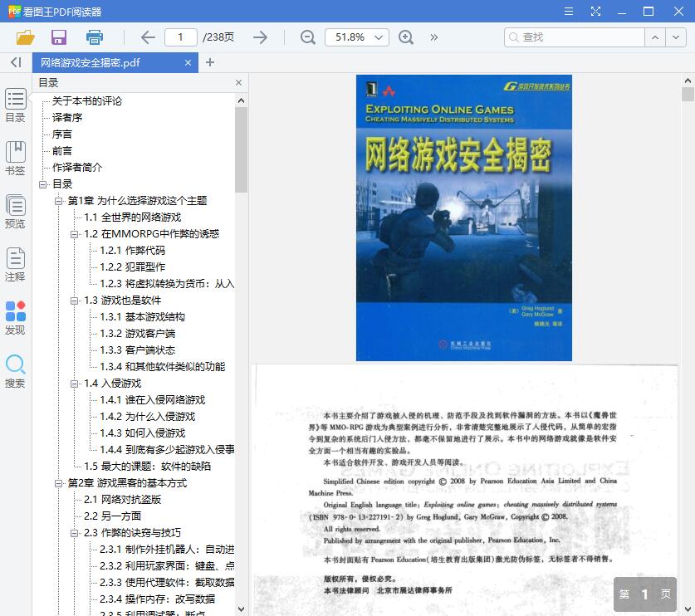Zoom in using the magnifier plus icon
Image resolution: width=695 pixels, height=616 pixels.
406,37
